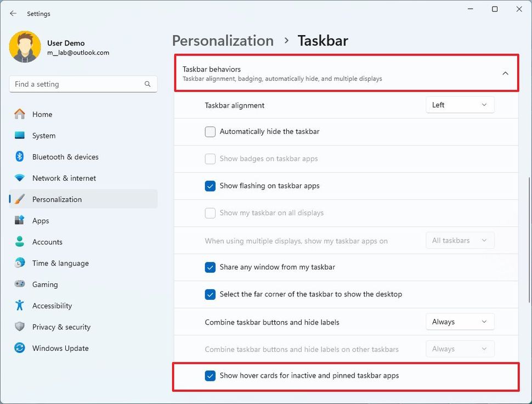Open the Taskbar alignment dropdown
The image size is (532, 404).
pos(460,104)
